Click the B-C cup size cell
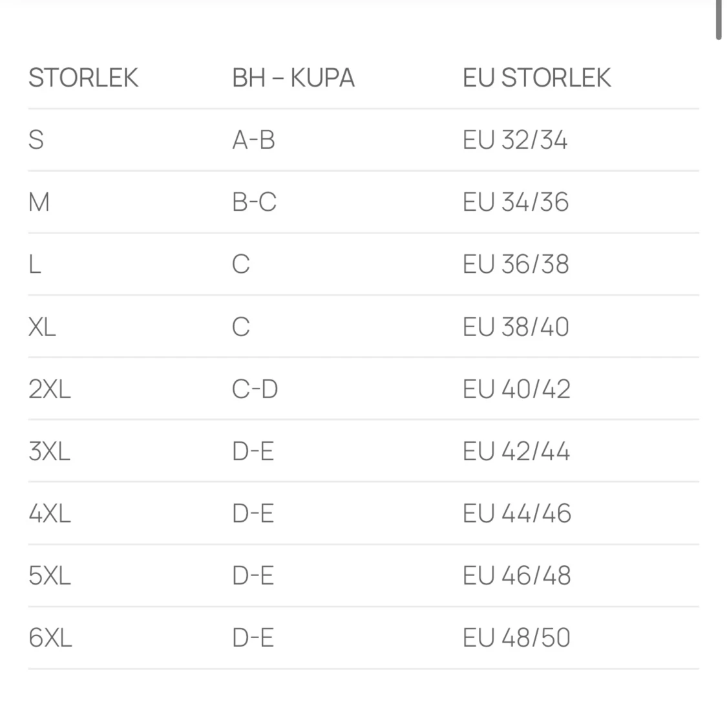 pyautogui.click(x=254, y=202)
